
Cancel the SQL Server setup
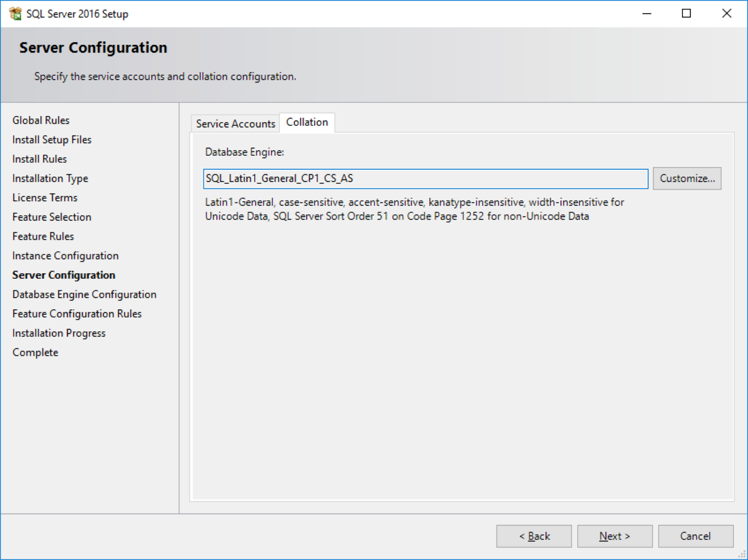click(696, 536)
